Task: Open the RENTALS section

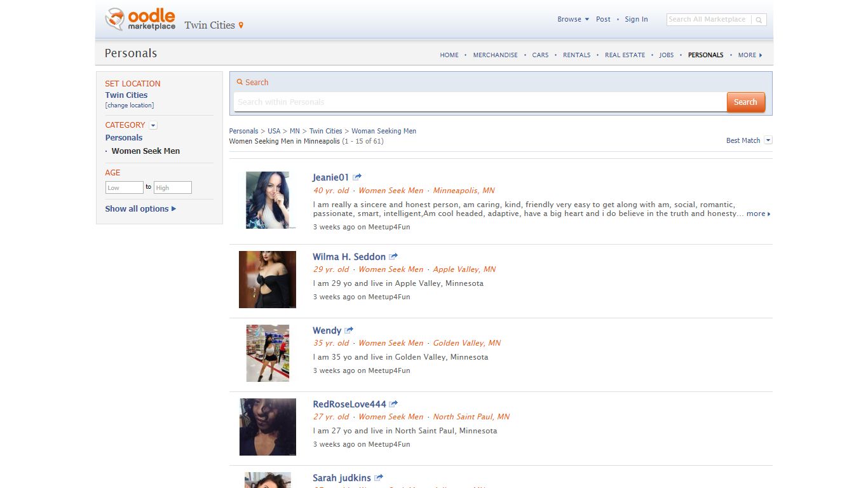Action: [x=576, y=55]
